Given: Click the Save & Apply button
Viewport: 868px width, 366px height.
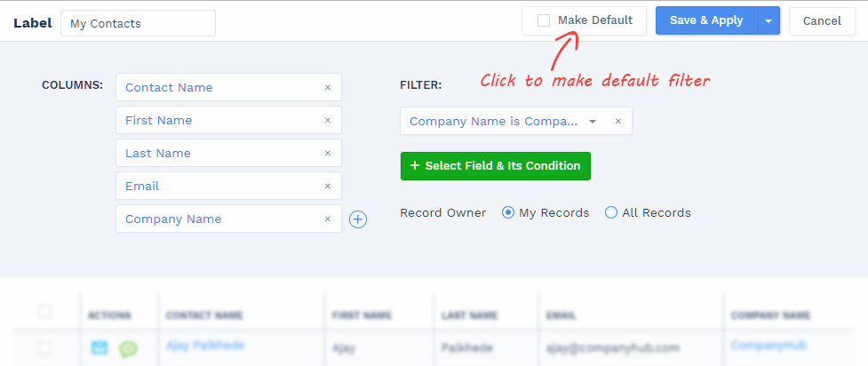Looking at the screenshot, I should 706,20.
